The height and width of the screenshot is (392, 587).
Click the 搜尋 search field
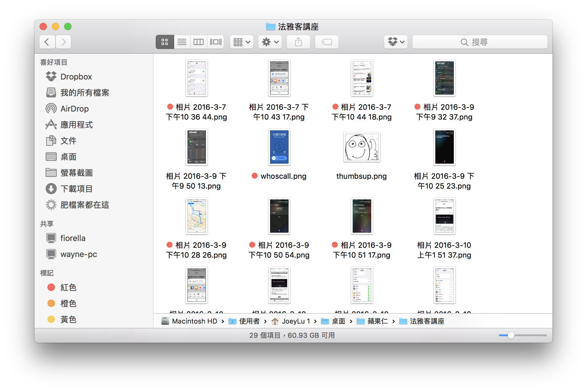[x=480, y=42]
